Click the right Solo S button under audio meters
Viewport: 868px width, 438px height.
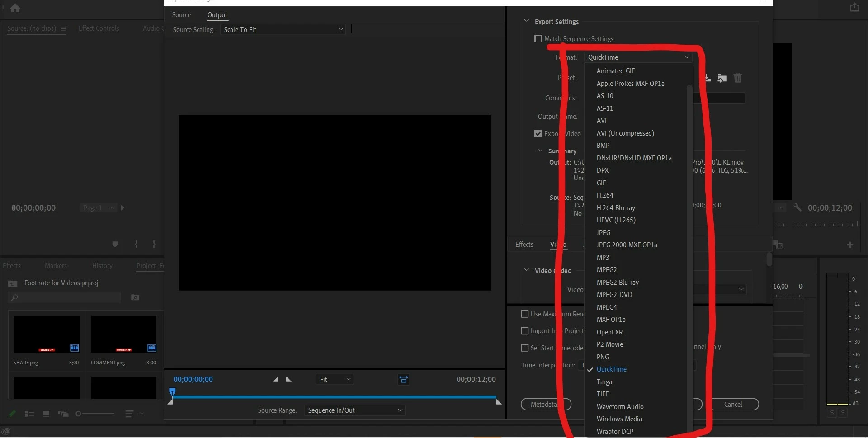843,413
